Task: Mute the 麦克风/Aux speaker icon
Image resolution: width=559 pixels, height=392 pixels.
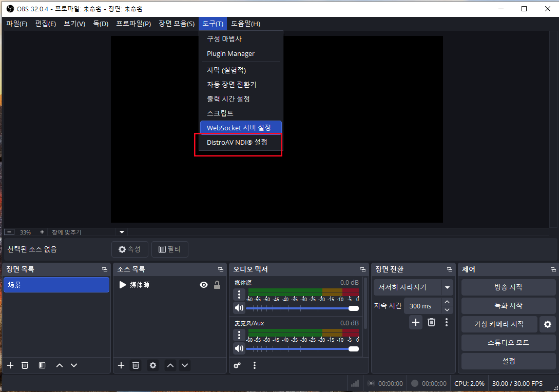Action: coord(239,349)
